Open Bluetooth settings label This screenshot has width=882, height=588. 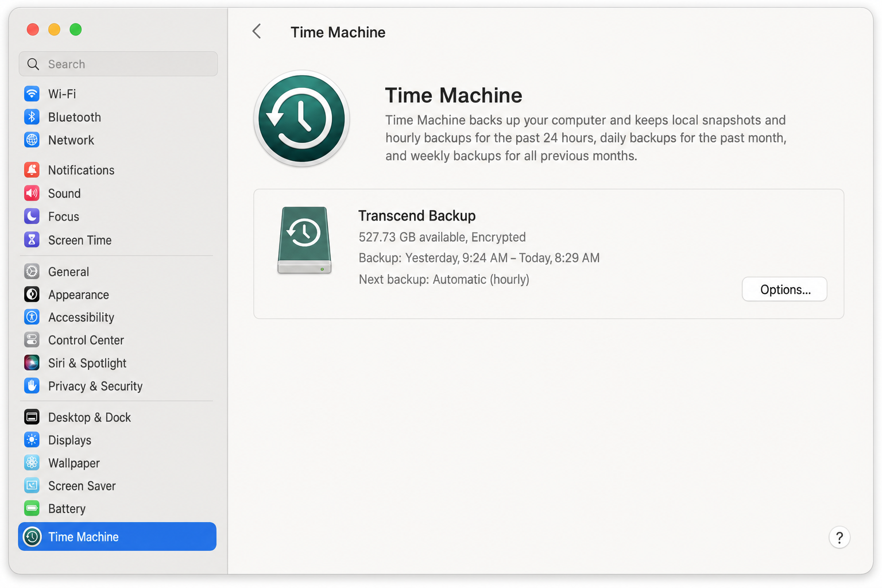[x=75, y=117]
